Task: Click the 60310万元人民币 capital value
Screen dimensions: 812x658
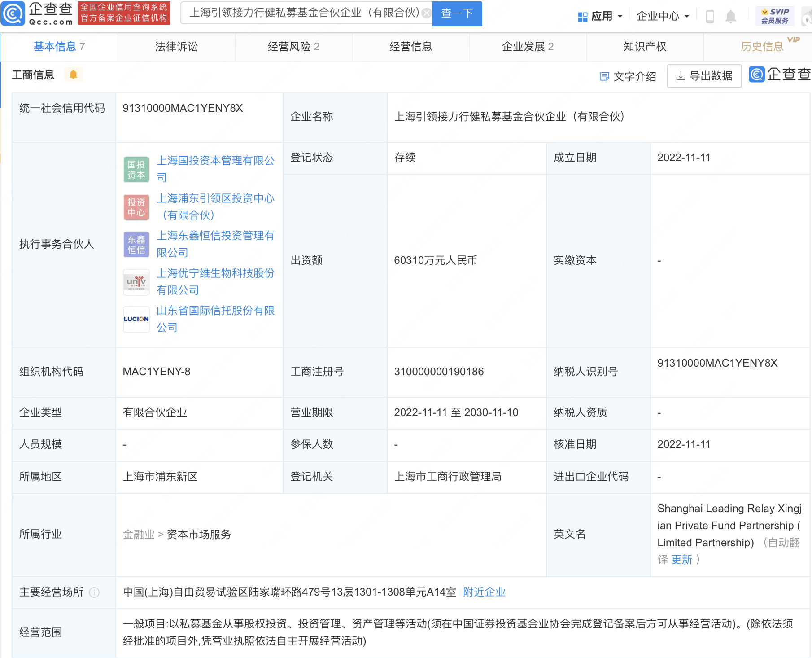Action: pyautogui.click(x=436, y=260)
